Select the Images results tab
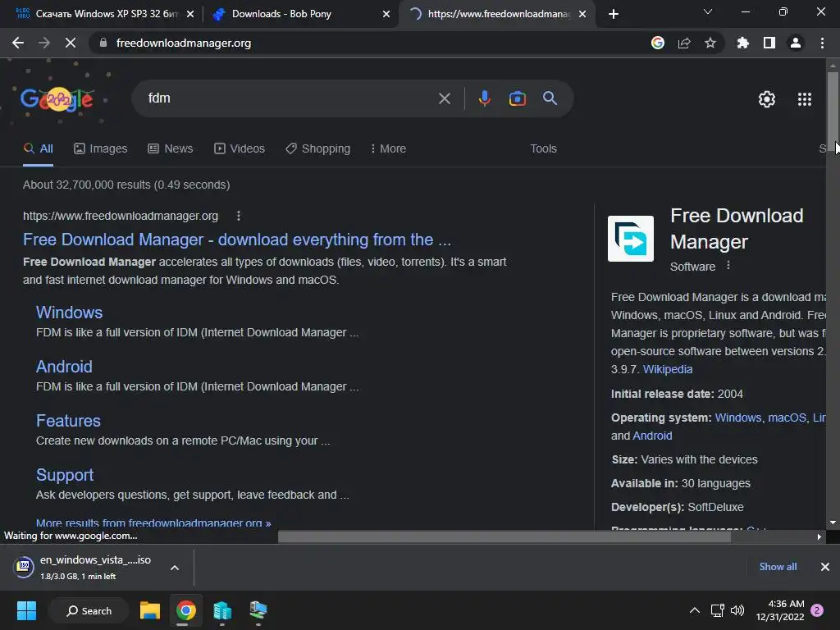This screenshot has width=840, height=630. (101, 149)
